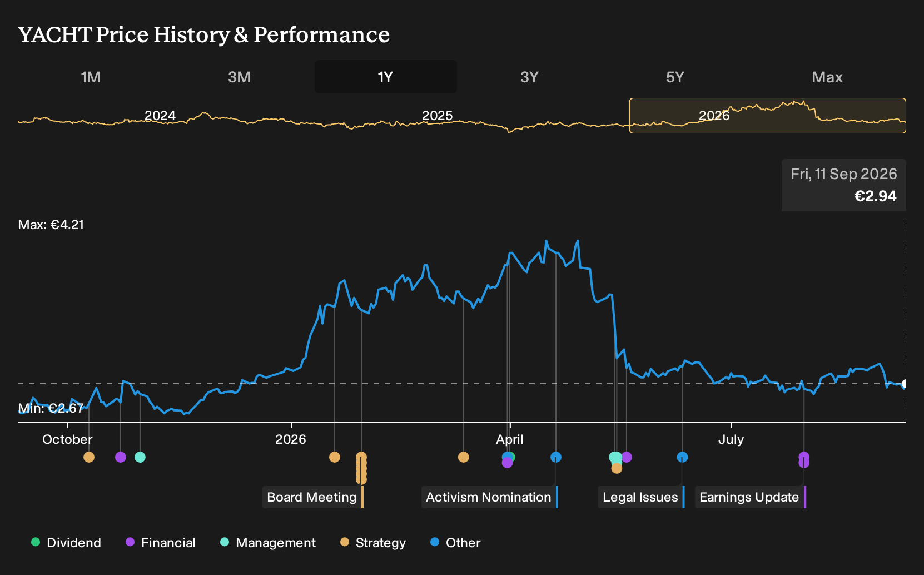Click the purple Financial marker under April

pyautogui.click(x=507, y=463)
